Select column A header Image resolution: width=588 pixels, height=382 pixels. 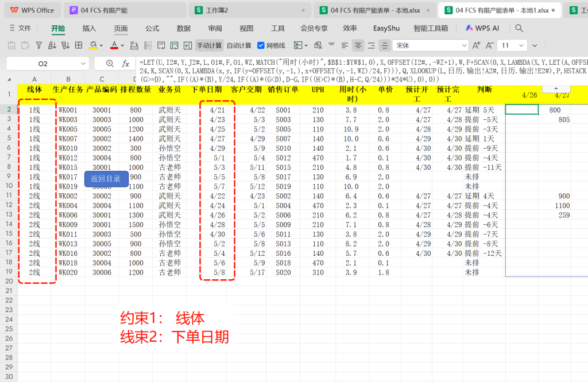pos(34,79)
